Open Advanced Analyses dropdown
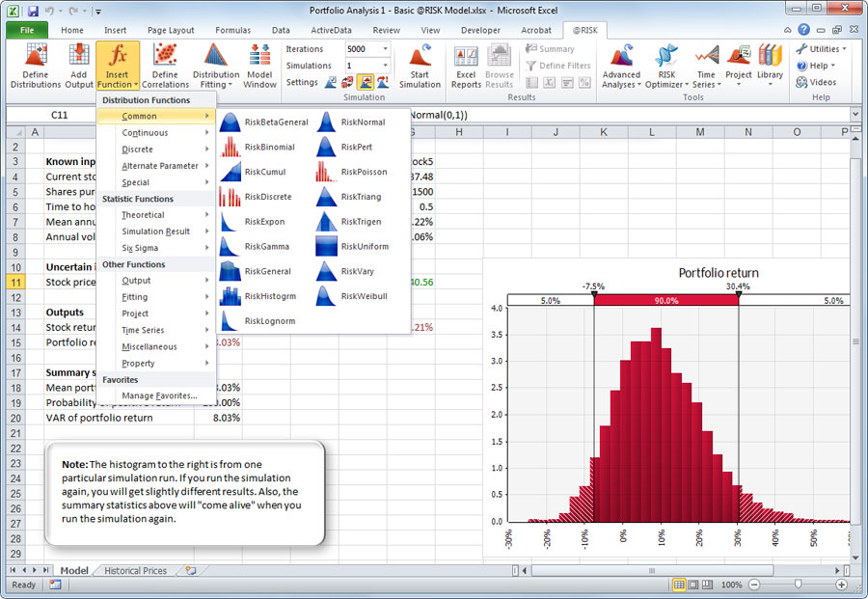This screenshot has width=868, height=599. 621,66
